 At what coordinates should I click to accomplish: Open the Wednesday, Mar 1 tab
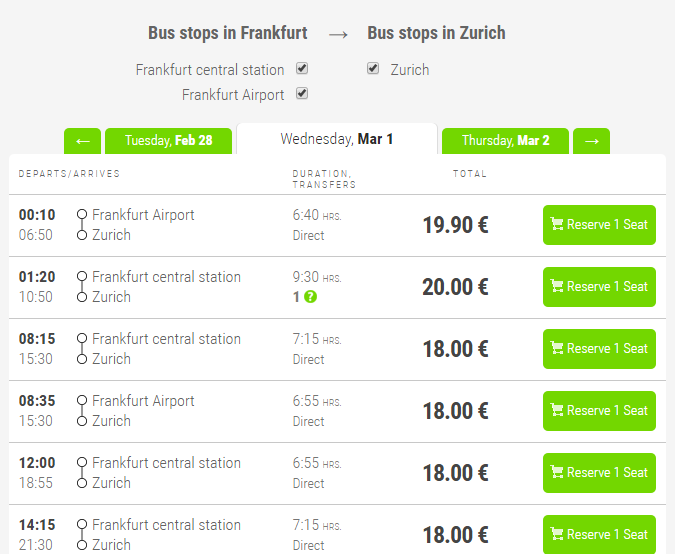(337, 139)
